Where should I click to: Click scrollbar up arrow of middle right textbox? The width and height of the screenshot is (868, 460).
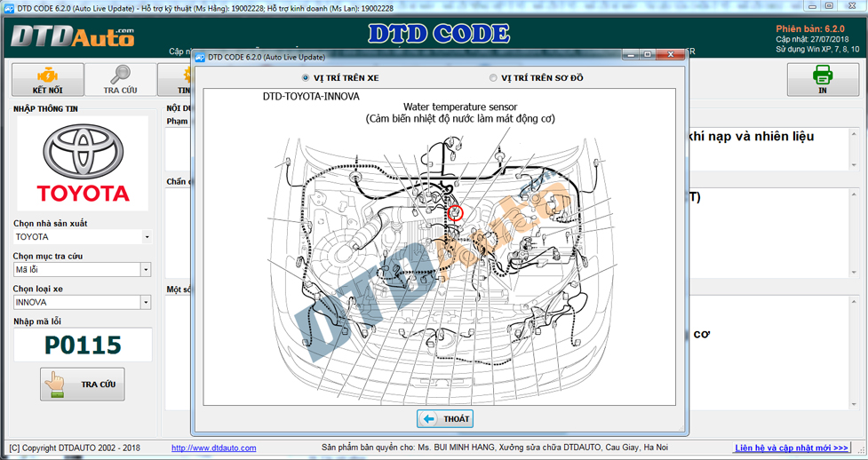[854, 194]
